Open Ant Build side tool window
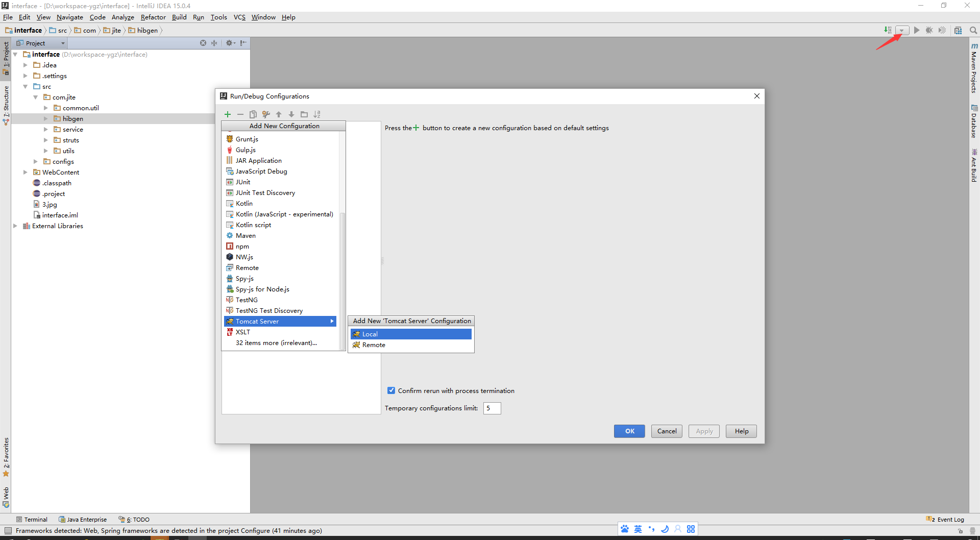 (x=974, y=165)
